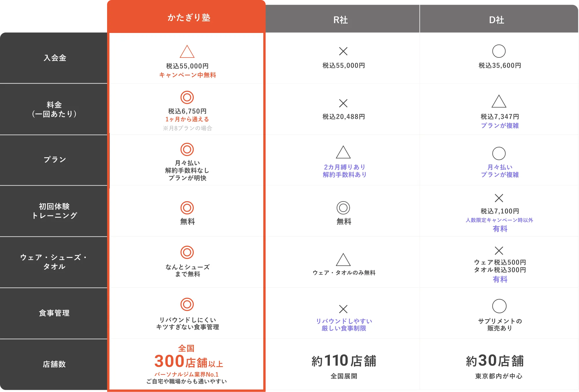Click the 入会金 row label
Image resolution: width=579 pixels, height=392 pixels.
point(54,58)
